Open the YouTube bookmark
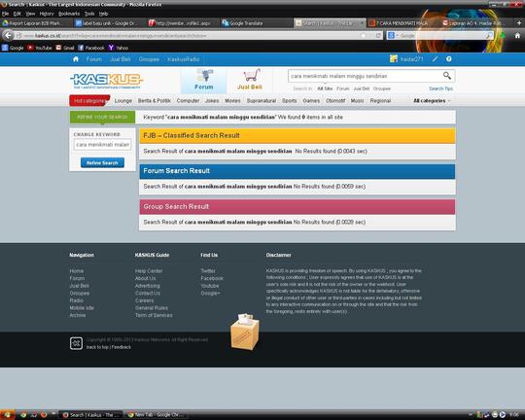525x420 pixels. pyautogui.click(x=40, y=48)
